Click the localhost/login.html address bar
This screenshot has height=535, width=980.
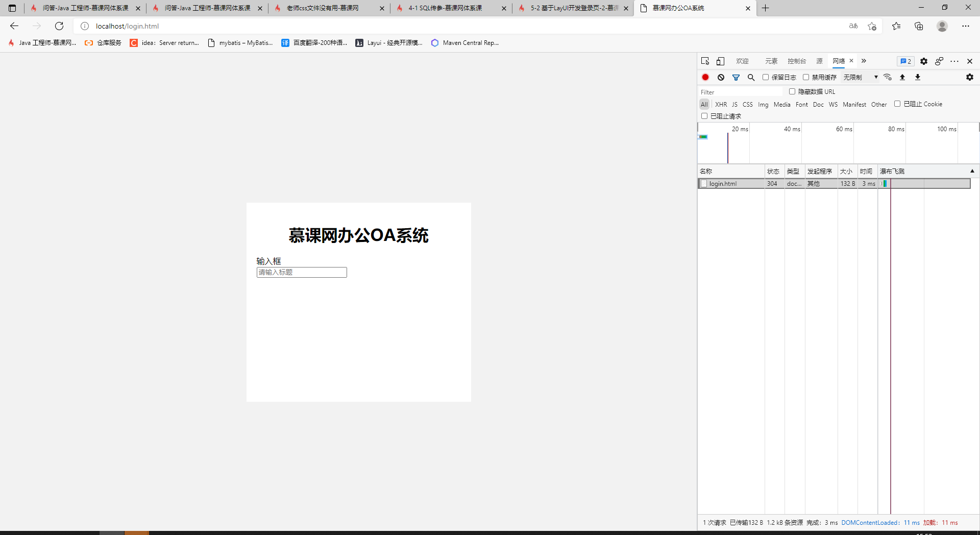click(459, 26)
